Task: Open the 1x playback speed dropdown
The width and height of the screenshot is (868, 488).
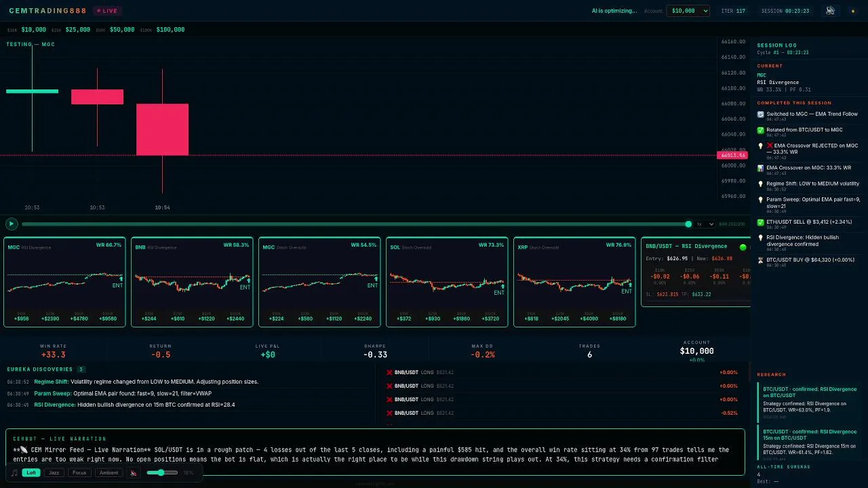Action: [x=705, y=224]
